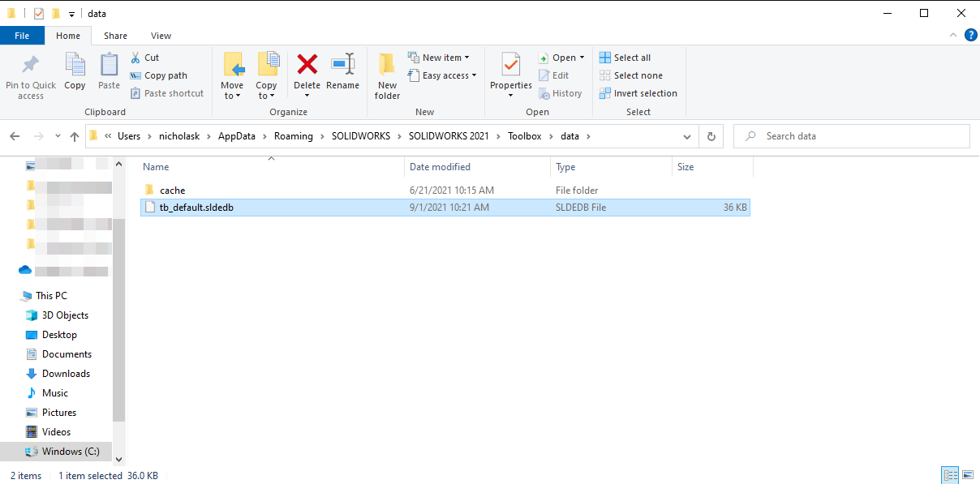Click Pin to Quick access icon
980x484 pixels.
click(31, 64)
